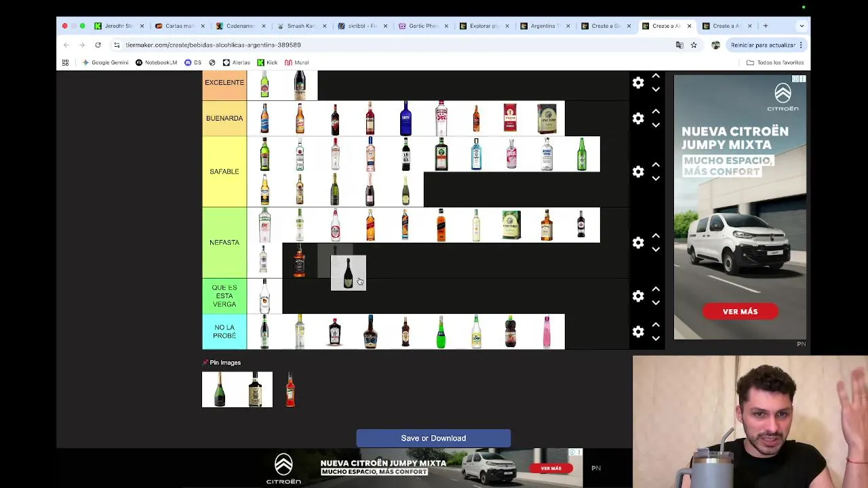Click the translate page icon
Screen dimensions: 868x488
[x=679, y=45]
